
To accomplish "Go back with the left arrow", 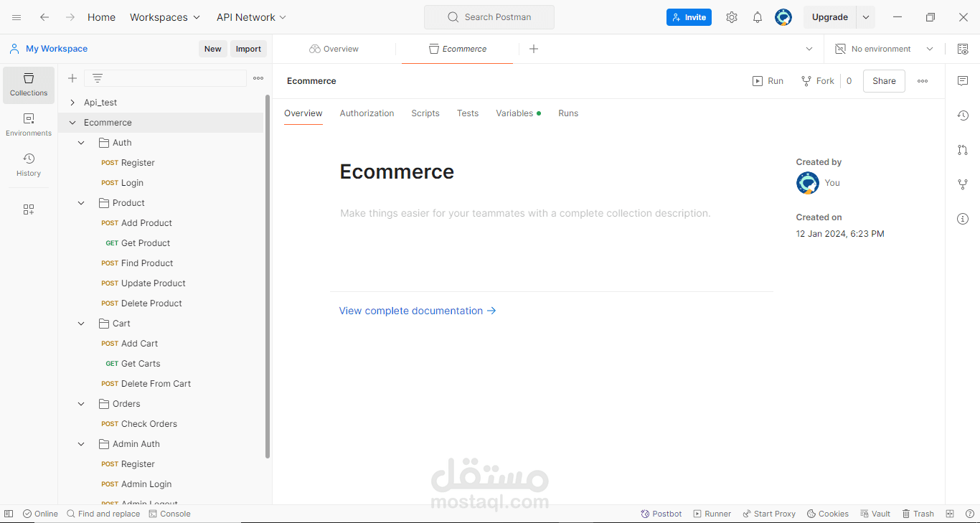I will tap(44, 17).
